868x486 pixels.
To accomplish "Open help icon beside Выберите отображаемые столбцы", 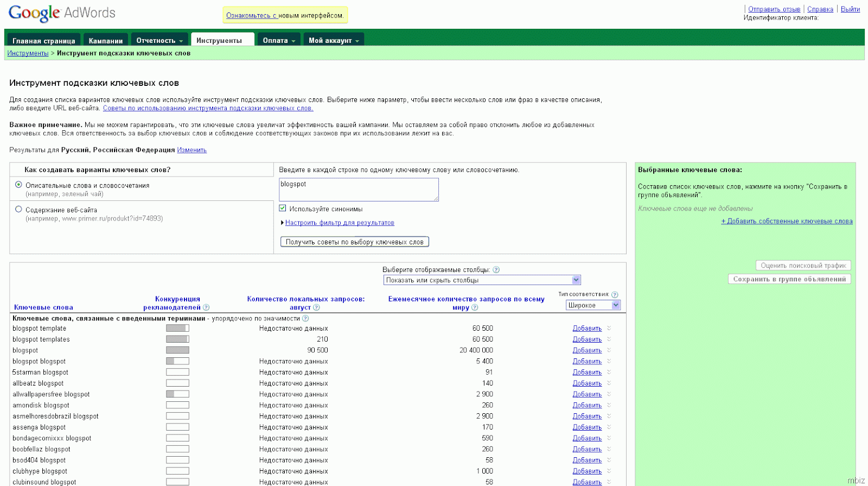I will [496, 270].
